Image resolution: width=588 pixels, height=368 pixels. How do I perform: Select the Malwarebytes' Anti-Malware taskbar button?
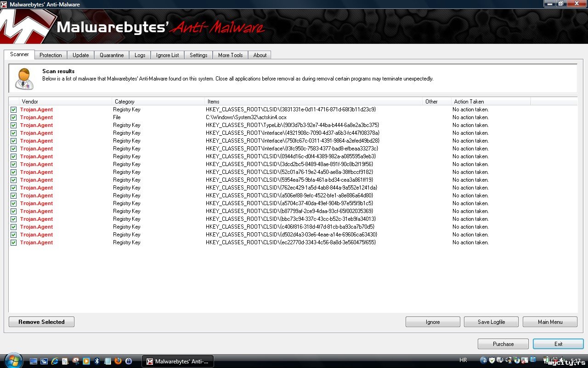point(177,361)
